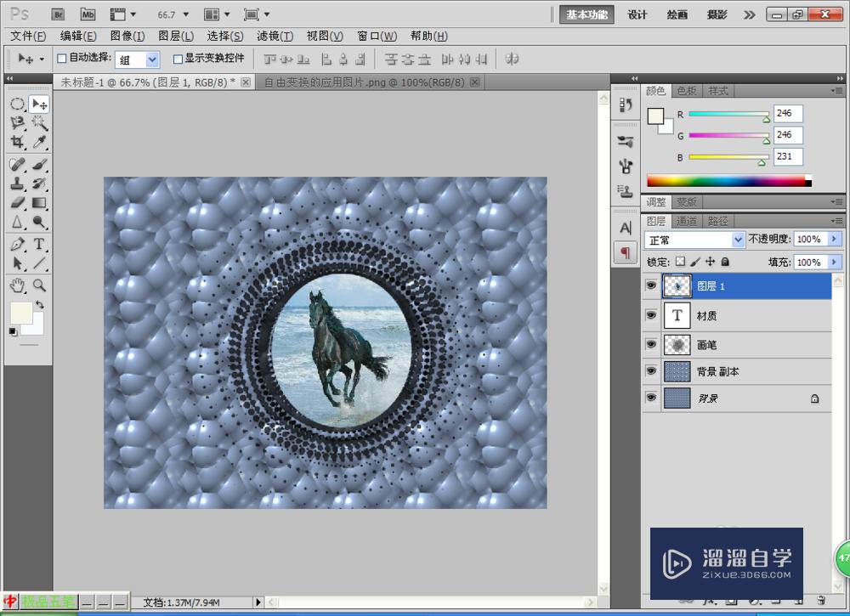This screenshot has height=616, width=850.
Task: Enable the 自动选择 checkbox
Action: [61, 59]
